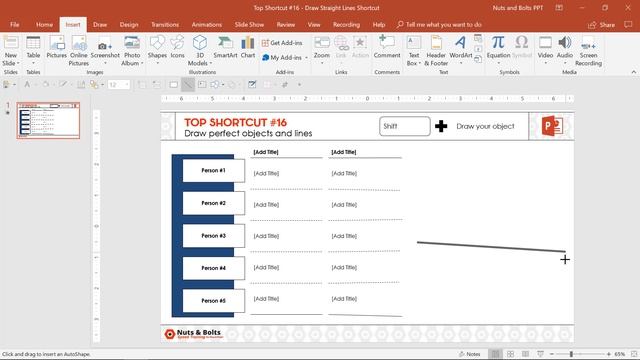The height and width of the screenshot is (360, 640).
Task: Click zoom in plus button
Action: click(x=609, y=354)
